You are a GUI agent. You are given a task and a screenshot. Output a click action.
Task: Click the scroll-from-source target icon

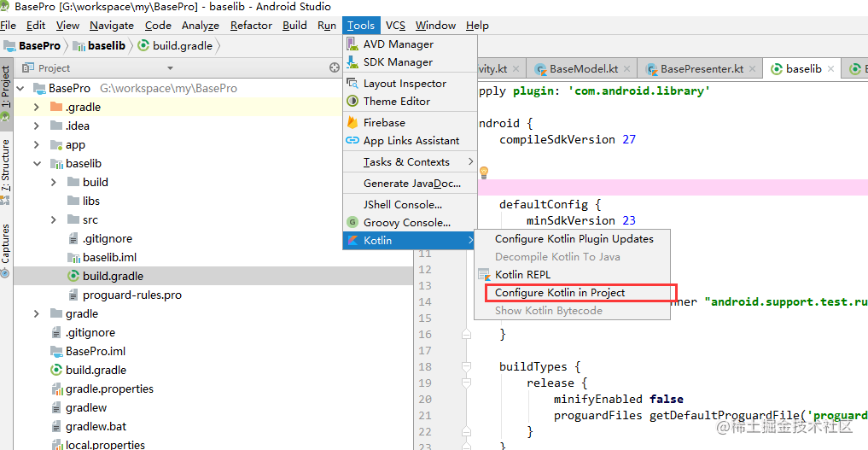335,67
